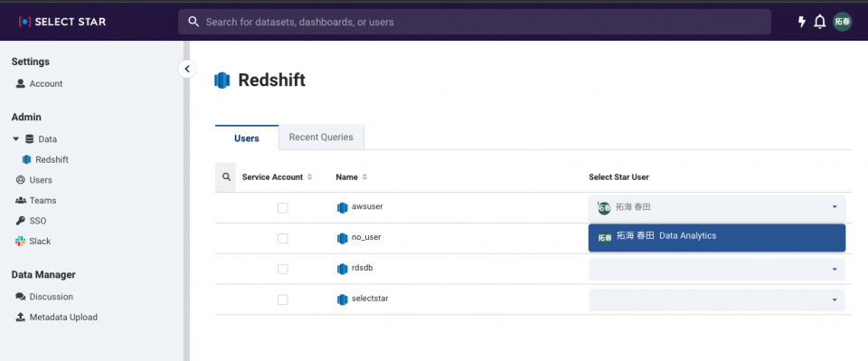Collapse the Data tree in sidebar
This screenshot has height=361, width=868.
click(x=16, y=139)
